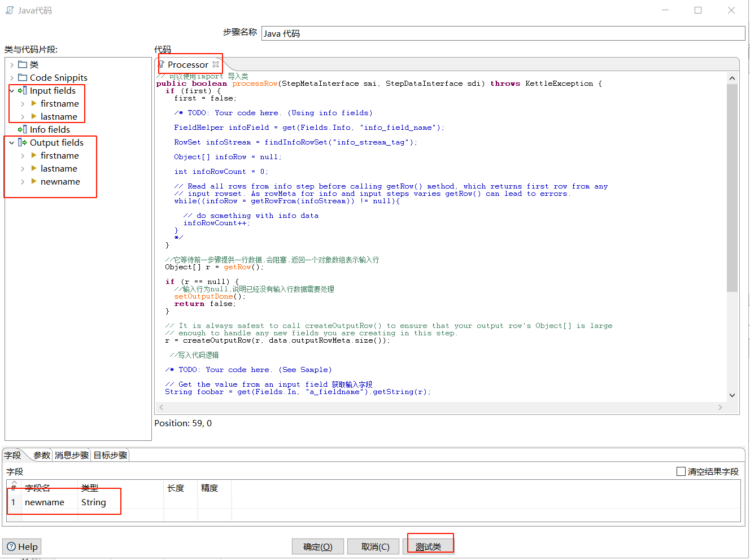Close the Processor tab via its X icon

coord(216,64)
